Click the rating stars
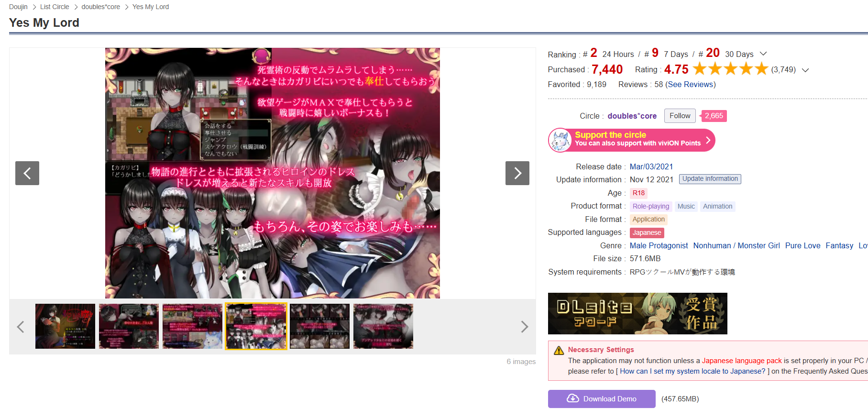Screen dimensions: 868x409 pyautogui.click(x=730, y=69)
